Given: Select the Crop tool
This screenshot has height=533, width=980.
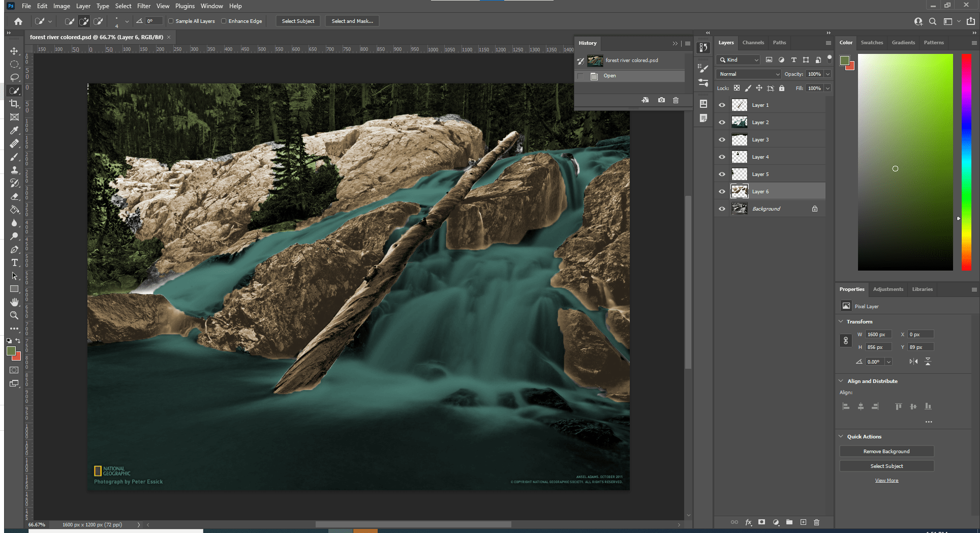Looking at the screenshot, I should (x=14, y=104).
